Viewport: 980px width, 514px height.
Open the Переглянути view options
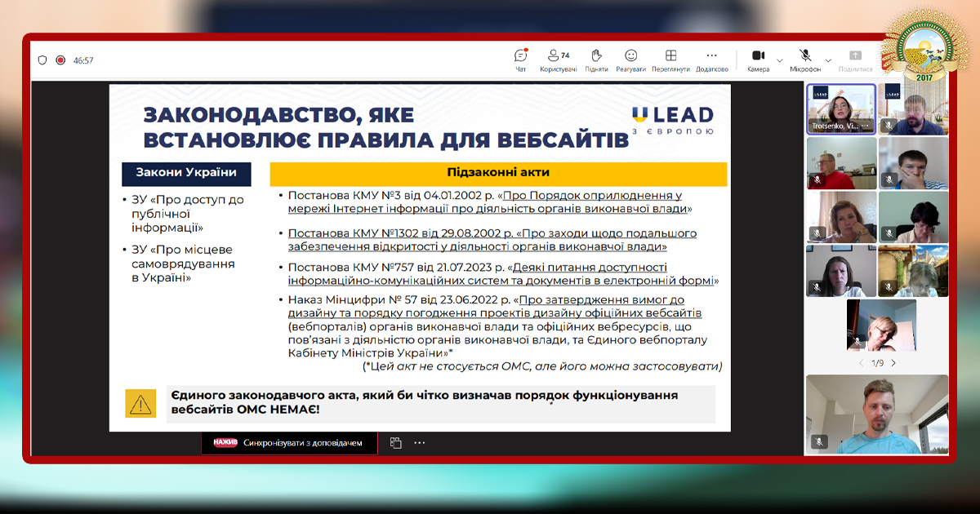point(670,60)
